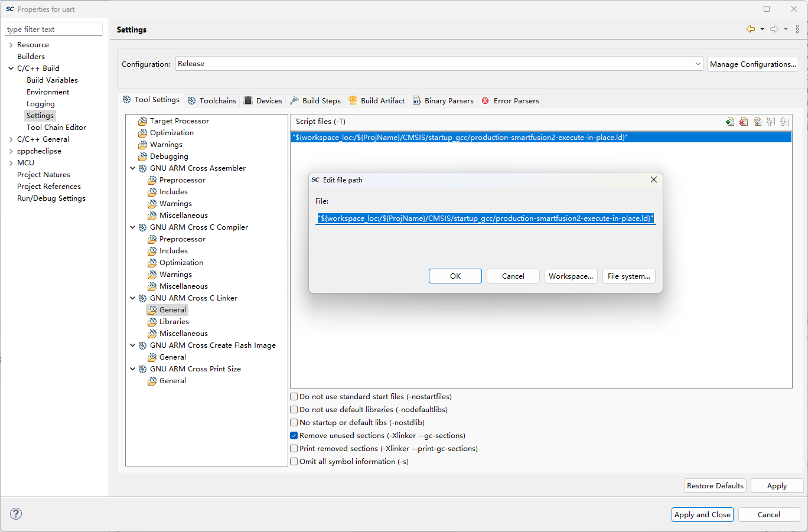Click the Edit script file icon
808x532 pixels.
pyautogui.click(x=757, y=122)
